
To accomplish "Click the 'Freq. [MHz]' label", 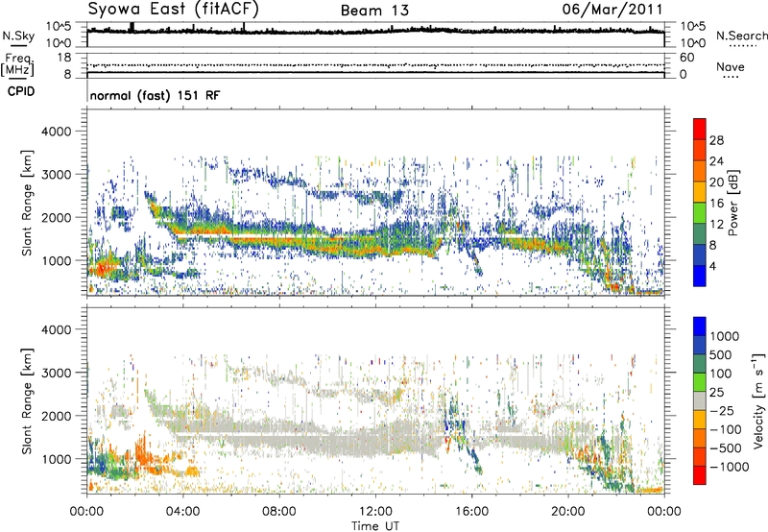I will [17, 64].
